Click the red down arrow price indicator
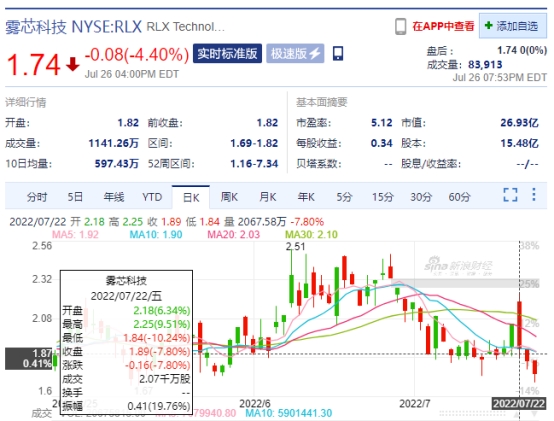The width and height of the screenshot is (554, 421). 73,64
